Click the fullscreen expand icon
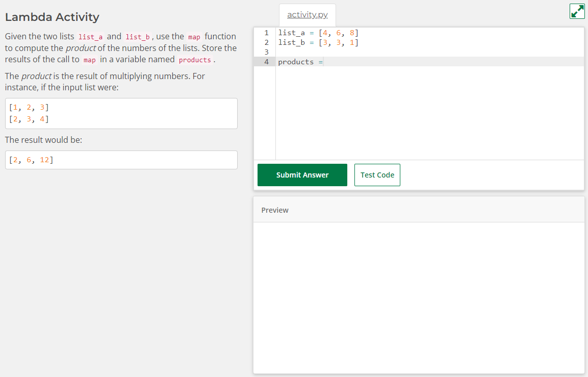Image resolution: width=588 pixels, height=377 pixels. 577,11
